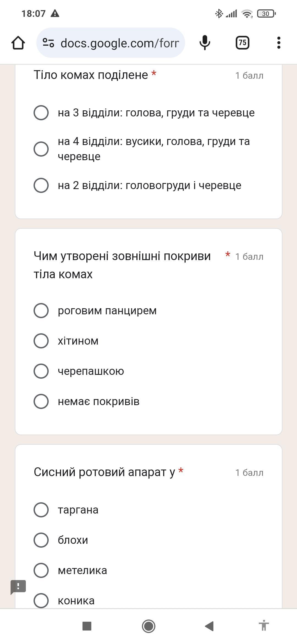
Task: Choose 'немає покривів' answer
Action: (41, 401)
